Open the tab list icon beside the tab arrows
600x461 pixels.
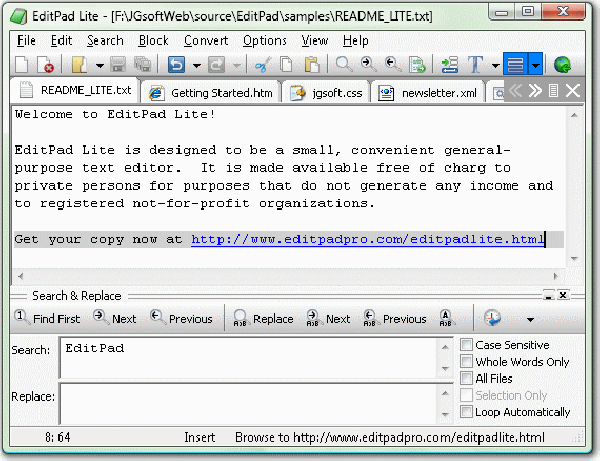(553, 91)
